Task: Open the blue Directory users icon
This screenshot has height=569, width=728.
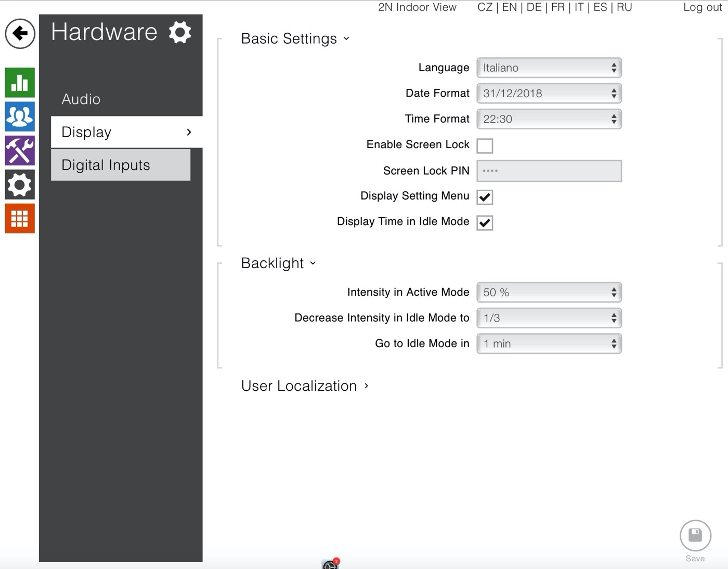Action: click(20, 116)
